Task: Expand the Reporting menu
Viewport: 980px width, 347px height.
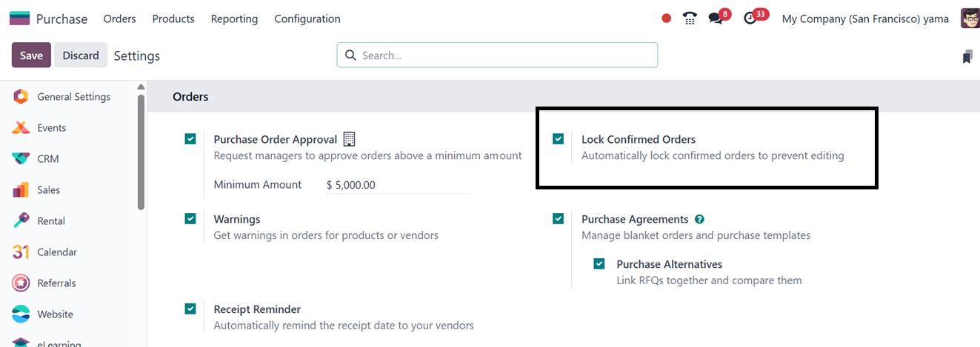Action: tap(234, 18)
